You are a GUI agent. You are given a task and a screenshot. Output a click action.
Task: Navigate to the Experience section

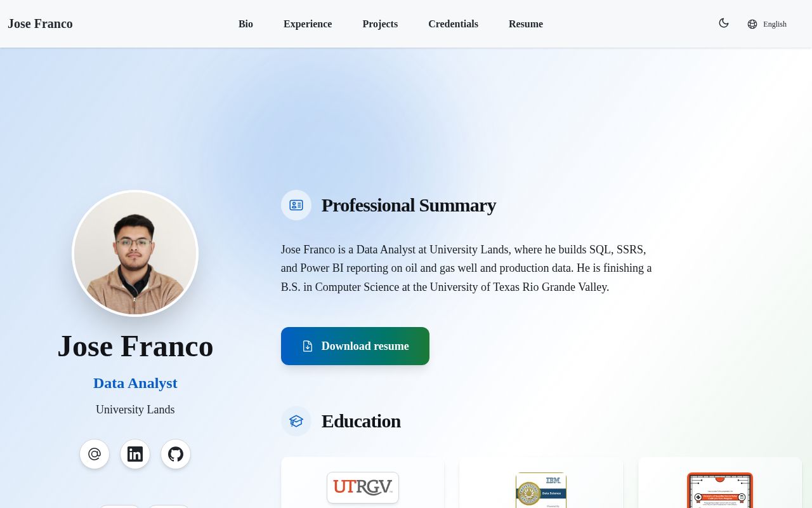click(x=308, y=24)
